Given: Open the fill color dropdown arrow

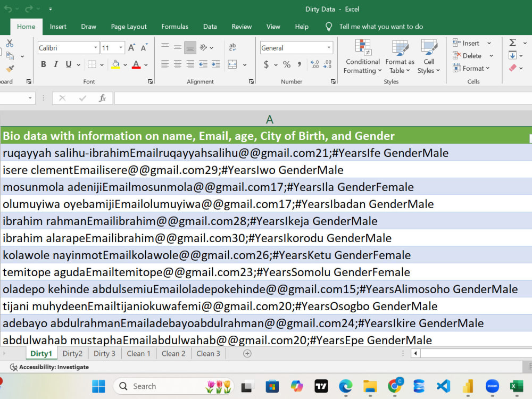Looking at the screenshot, I should coord(125,65).
